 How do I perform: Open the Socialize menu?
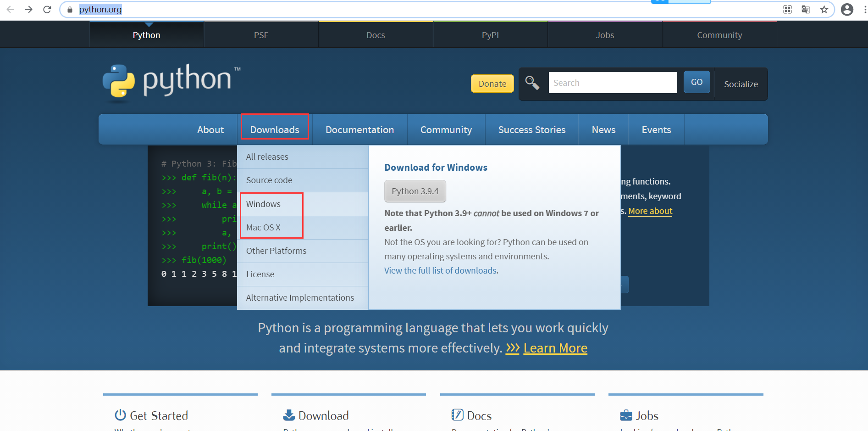point(741,84)
